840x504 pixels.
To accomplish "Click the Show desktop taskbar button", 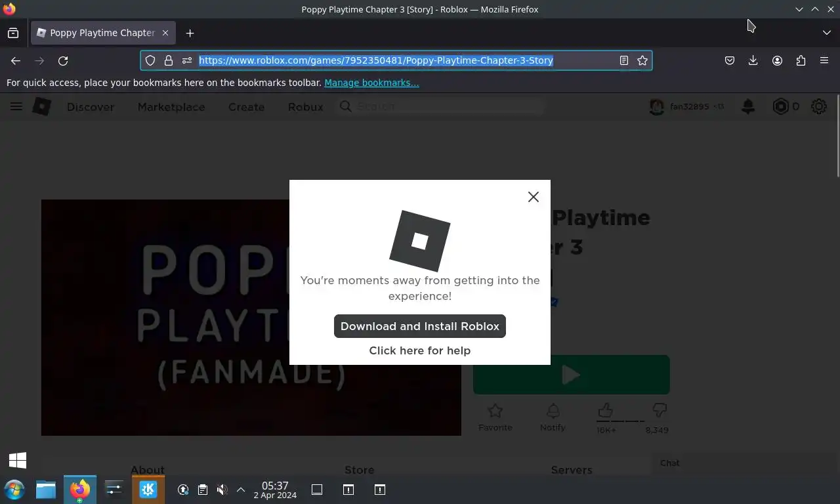I will pos(317,490).
